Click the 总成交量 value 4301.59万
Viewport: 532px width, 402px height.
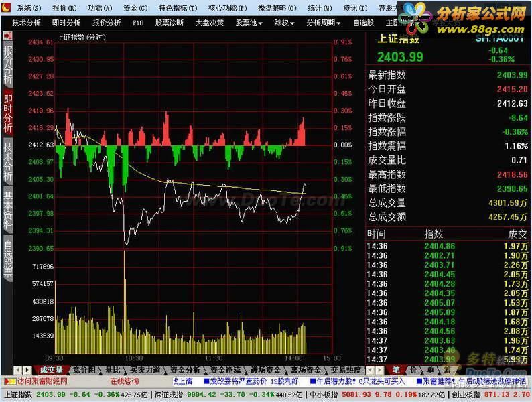click(x=508, y=203)
